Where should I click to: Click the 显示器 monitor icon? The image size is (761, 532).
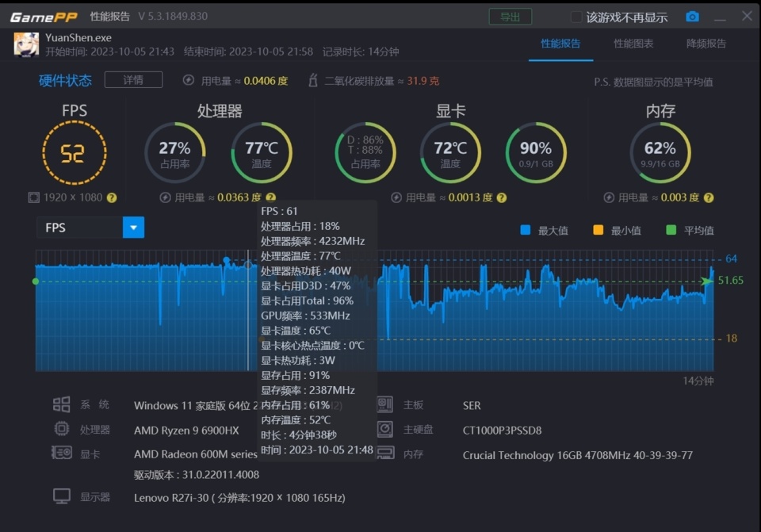62,495
